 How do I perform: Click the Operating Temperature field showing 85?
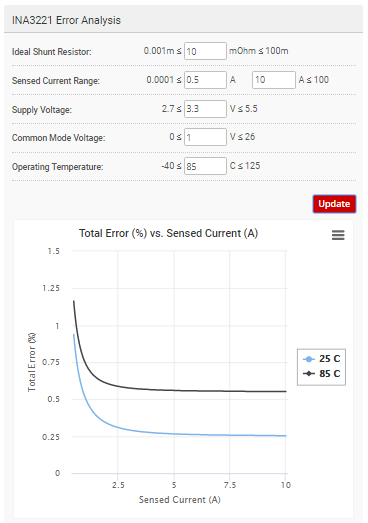click(x=205, y=166)
